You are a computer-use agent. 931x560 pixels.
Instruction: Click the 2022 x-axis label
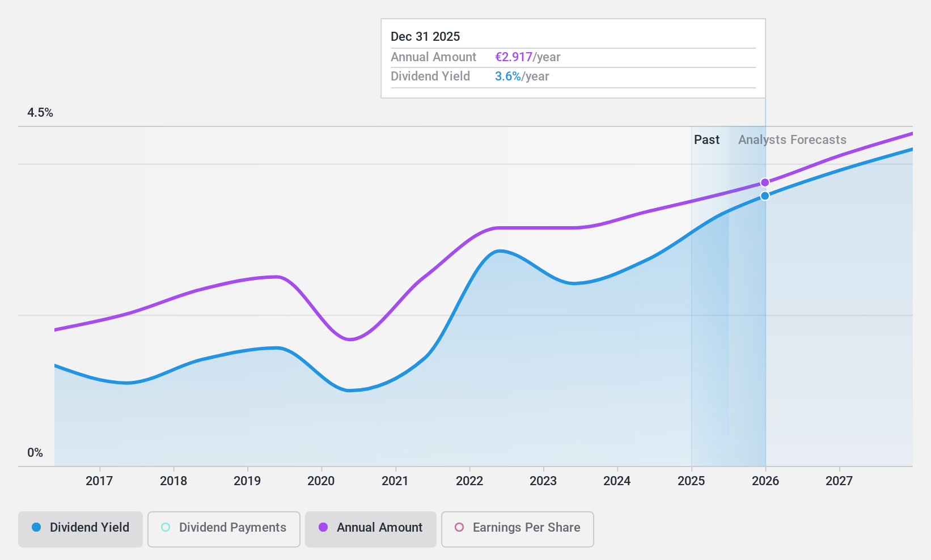(x=469, y=481)
